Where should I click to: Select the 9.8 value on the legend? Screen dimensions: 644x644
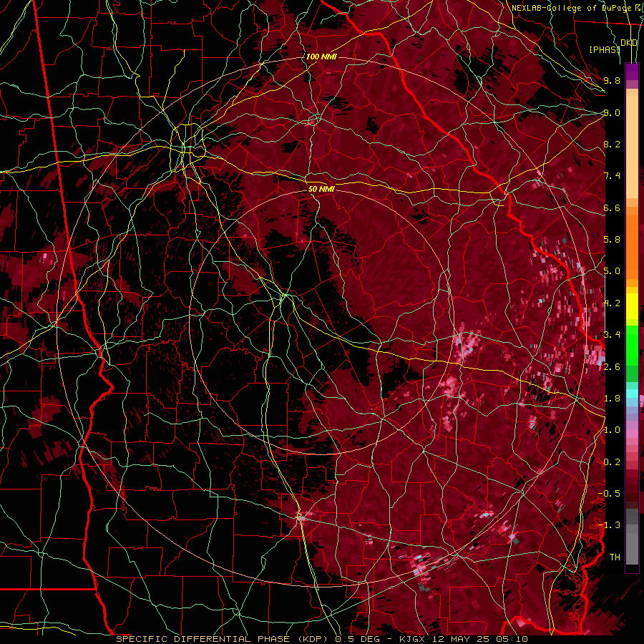(x=612, y=80)
